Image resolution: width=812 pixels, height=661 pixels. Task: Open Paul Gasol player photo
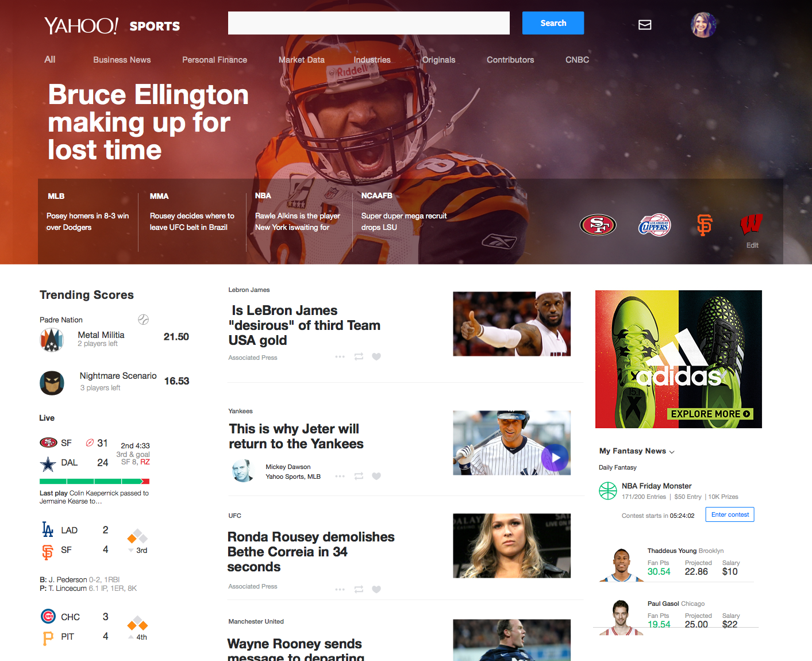coord(621,617)
